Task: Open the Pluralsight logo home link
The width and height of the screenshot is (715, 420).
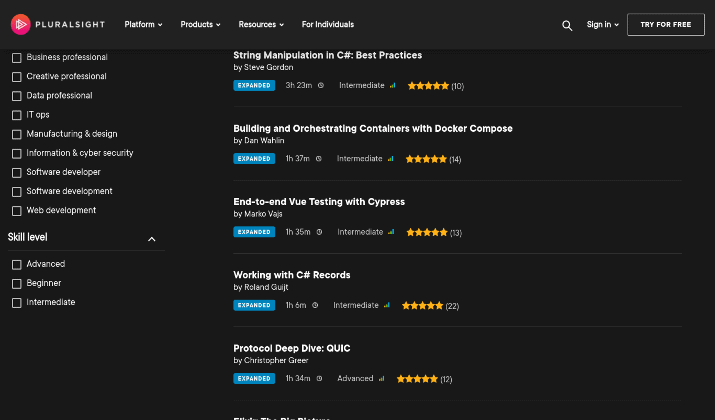Action: click(x=57, y=25)
